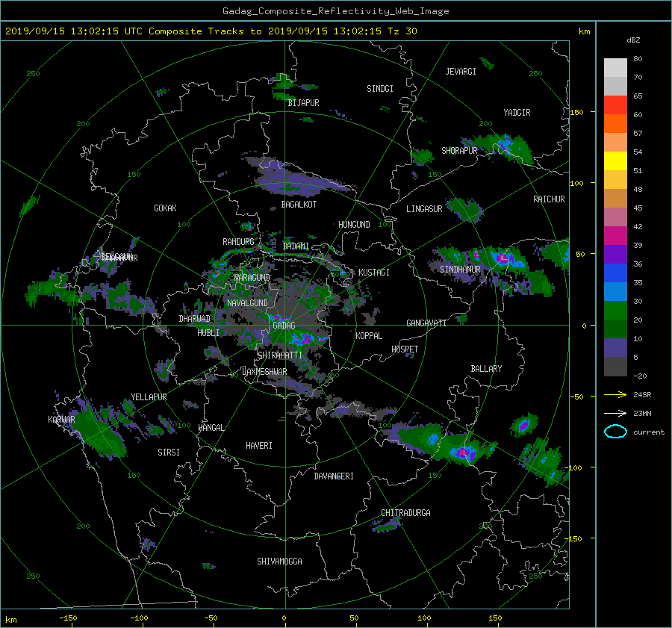Click the NAVALGUND city label
Image resolution: width=672 pixels, height=628 pixels.
(247, 303)
